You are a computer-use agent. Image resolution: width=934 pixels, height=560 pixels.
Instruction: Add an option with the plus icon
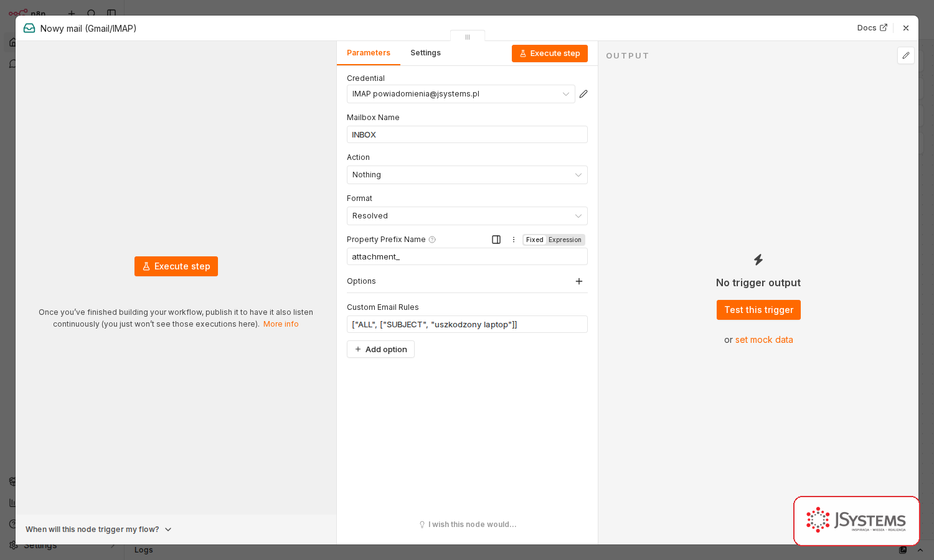coord(579,281)
